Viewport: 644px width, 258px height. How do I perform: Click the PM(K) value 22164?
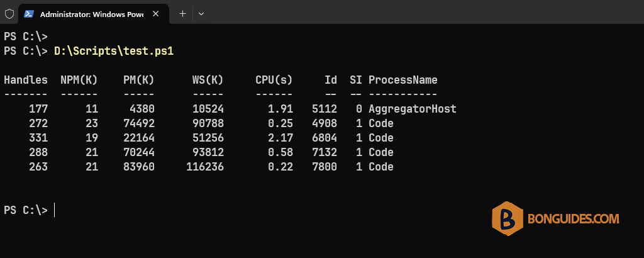pos(139,138)
